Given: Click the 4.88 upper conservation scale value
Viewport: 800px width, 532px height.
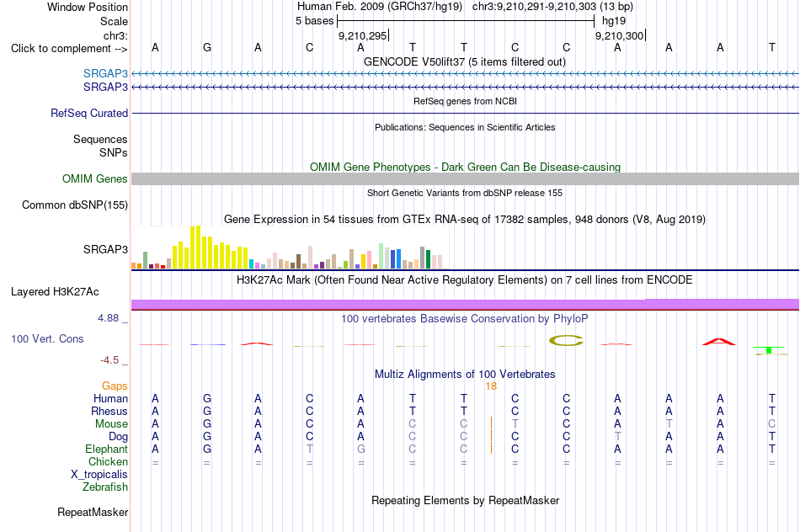Looking at the screenshot, I should pyautogui.click(x=108, y=318).
